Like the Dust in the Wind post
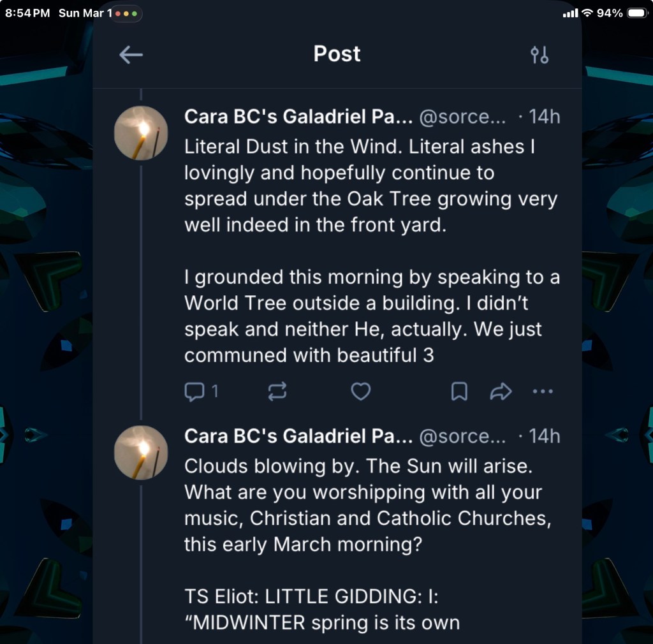This screenshot has height=644, width=653. click(x=361, y=392)
